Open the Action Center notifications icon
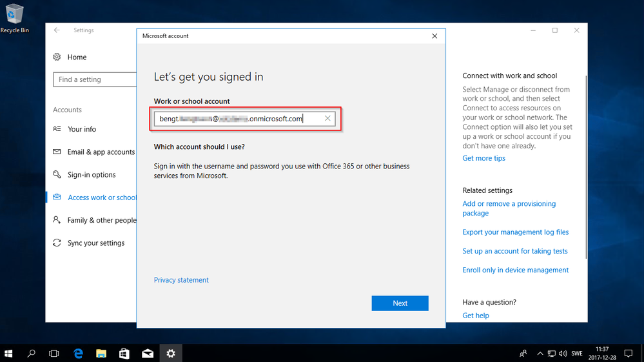Image resolution: width=644 pixels, height=362 pixels. [x=629, y=354]
